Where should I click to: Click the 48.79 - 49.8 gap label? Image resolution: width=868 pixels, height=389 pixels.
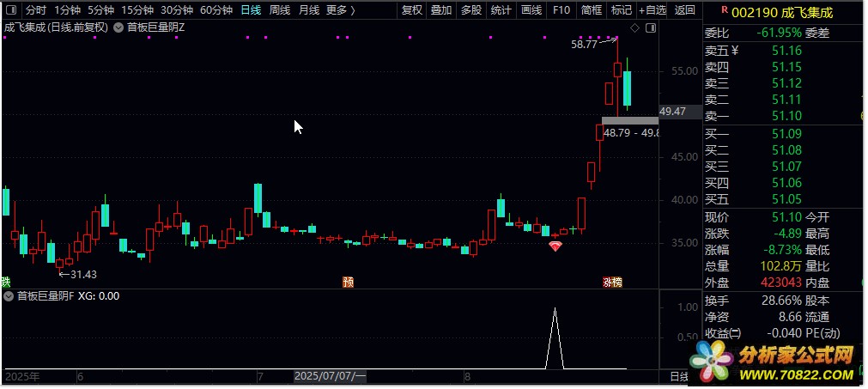(630, 133)
